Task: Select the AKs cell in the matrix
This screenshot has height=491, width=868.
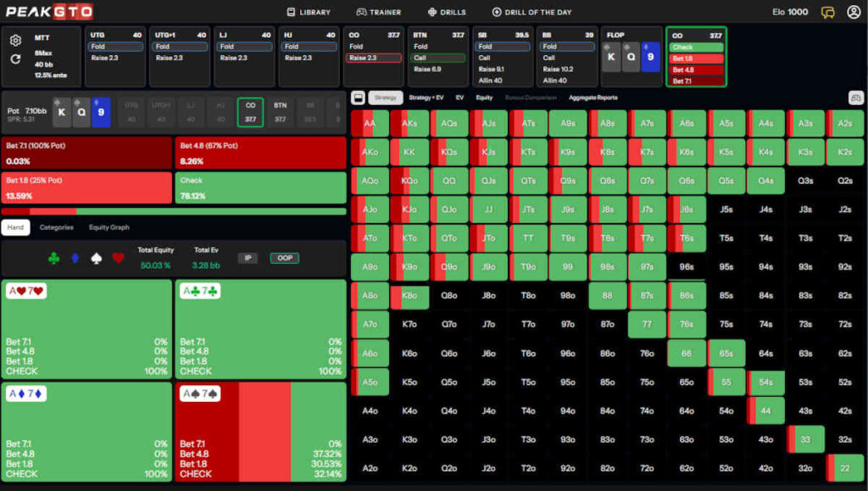Action: [x=409, y=124]
